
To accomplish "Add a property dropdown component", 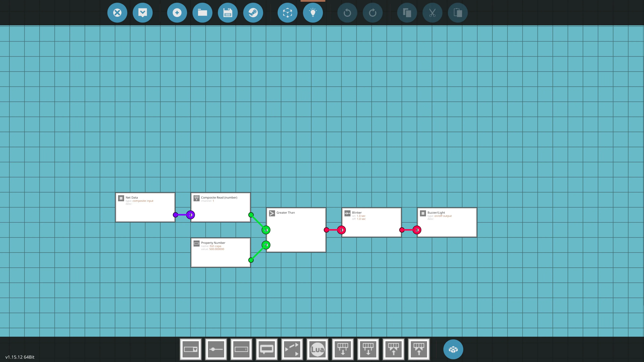I will [x=191, y=349].
